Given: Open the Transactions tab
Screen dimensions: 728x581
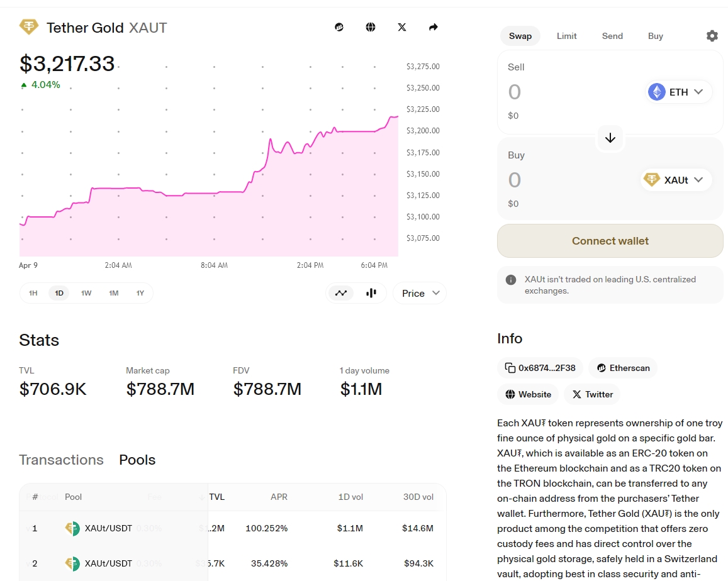Looking at the screenshot, I should [x=61, y=460].
